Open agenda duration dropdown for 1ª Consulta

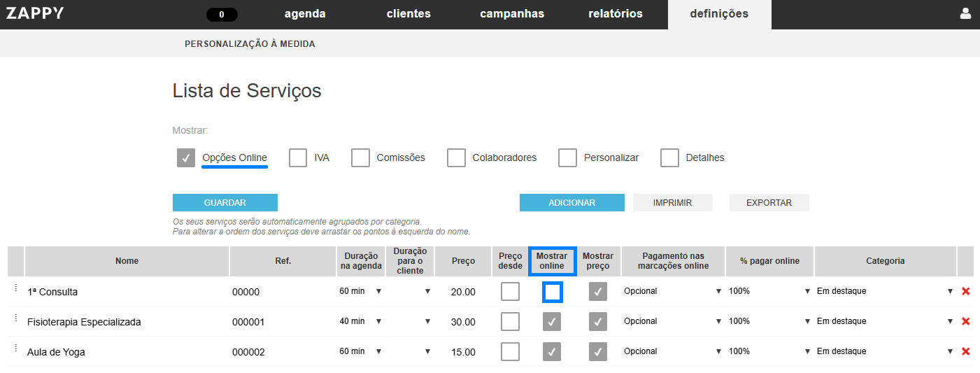click(x=360, y=291)
